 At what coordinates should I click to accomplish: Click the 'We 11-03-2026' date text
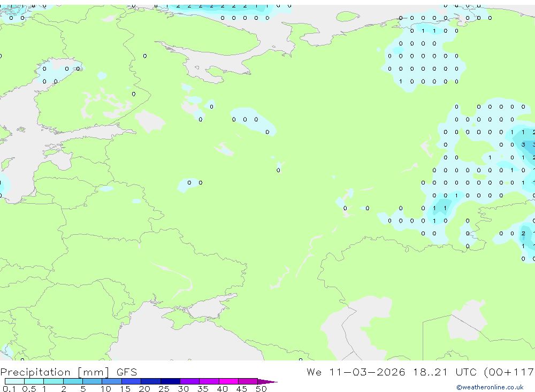click(x=356, y=372)
